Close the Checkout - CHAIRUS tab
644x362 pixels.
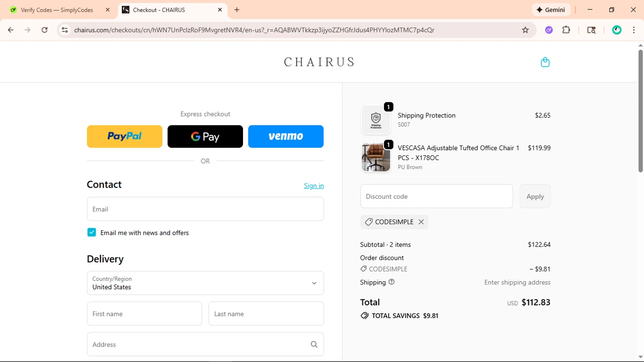pos(220,10)
